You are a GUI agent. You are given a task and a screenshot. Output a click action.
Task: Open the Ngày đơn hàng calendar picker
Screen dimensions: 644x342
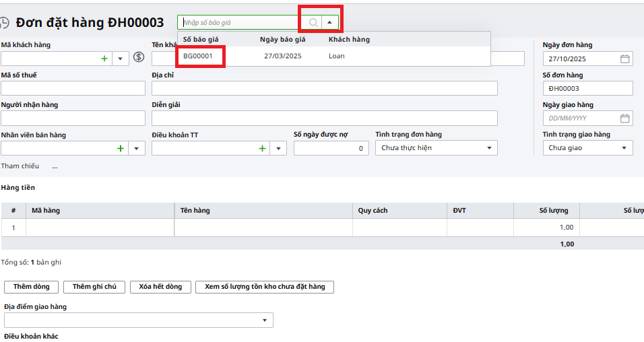click(624, 59)
